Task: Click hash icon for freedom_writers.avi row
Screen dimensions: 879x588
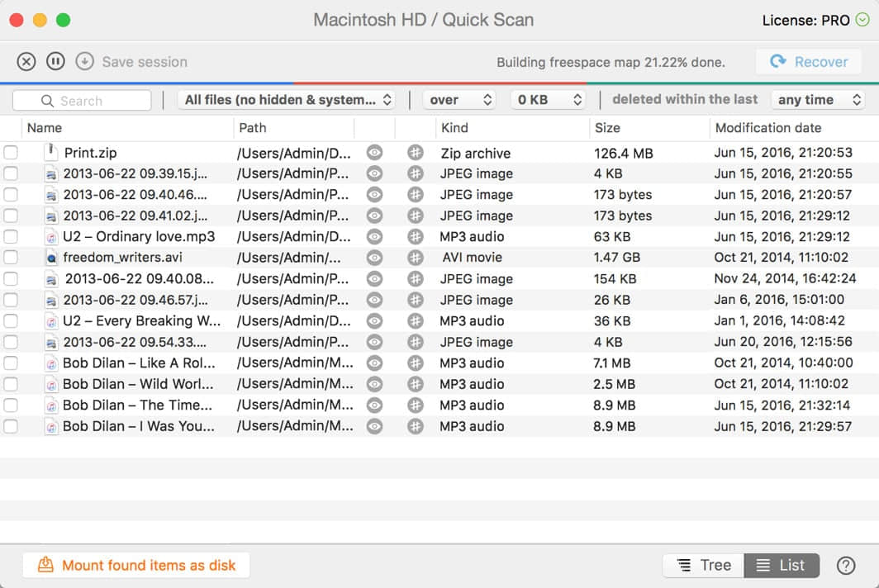Action: point(416,258)
